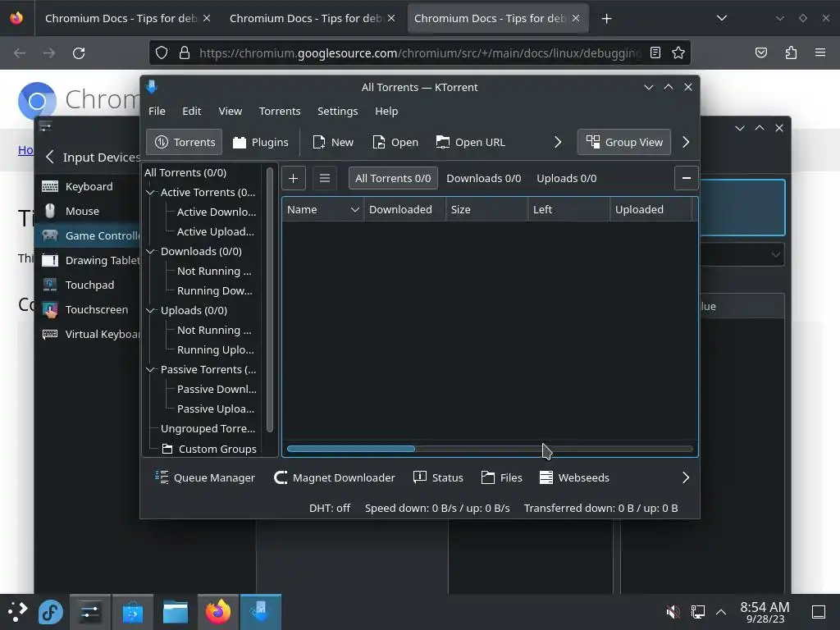Screen dimensions: 840x630
Task: Toggle the muted volume tray icon
Action: click(673, 611)
